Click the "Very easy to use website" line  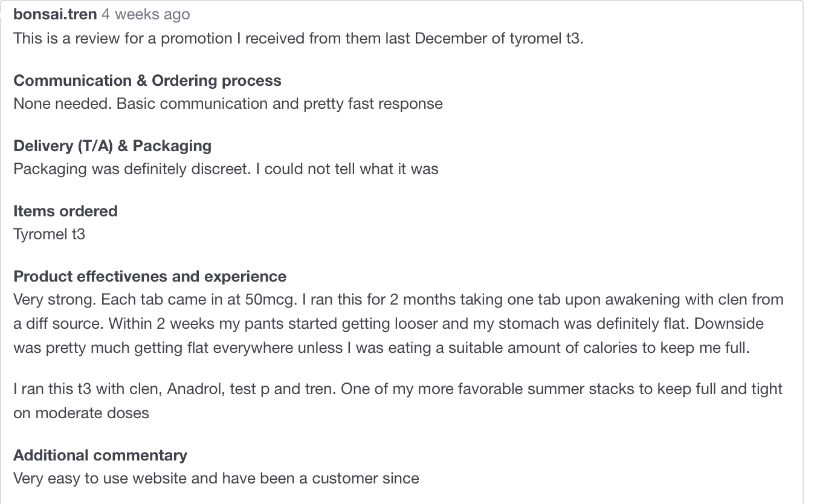(216, 478)
